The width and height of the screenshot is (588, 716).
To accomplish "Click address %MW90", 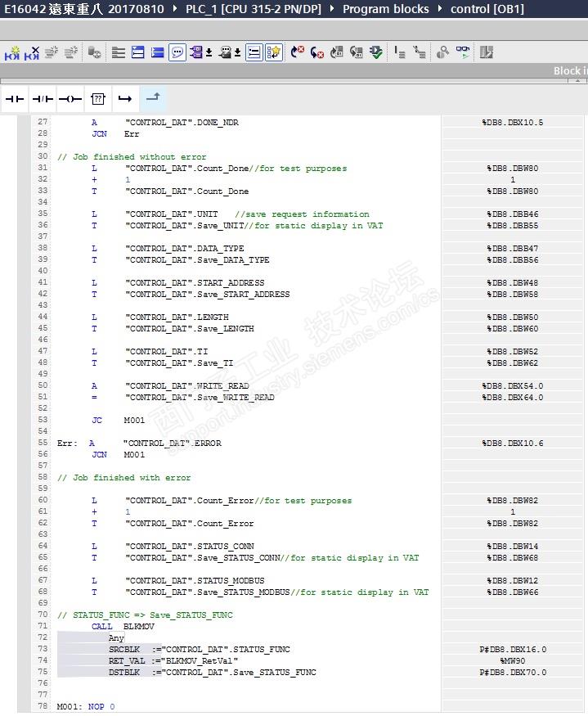I will pos(513,660).
